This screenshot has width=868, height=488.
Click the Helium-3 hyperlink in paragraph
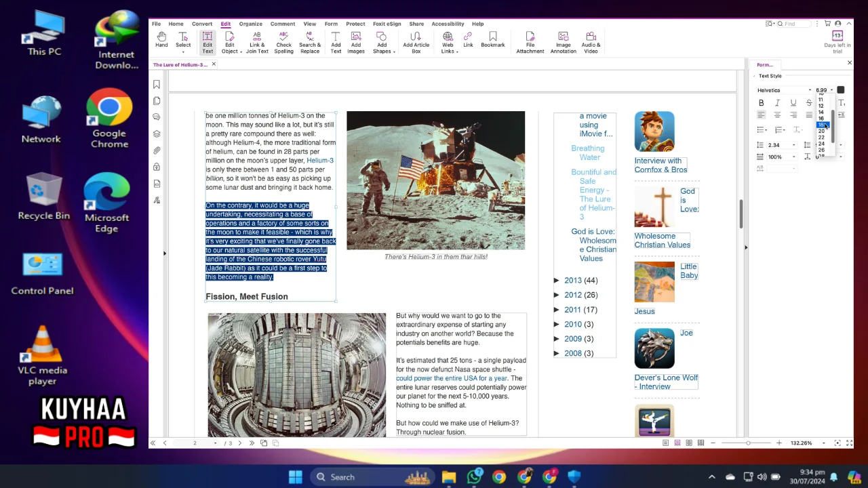coord(320,161)
